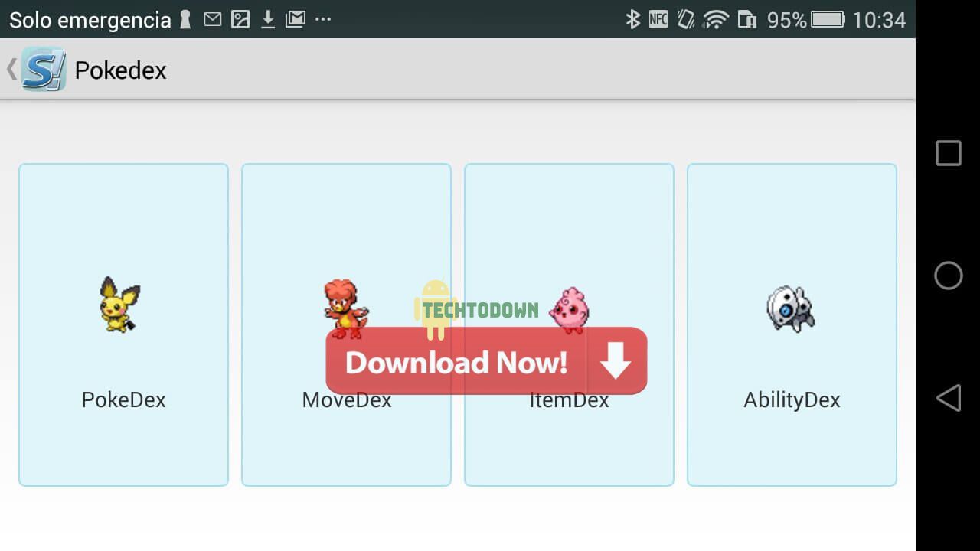This screenshot has width=980, height=551.
Task: Tap the Showdown app logo icon
Action: 44,69
